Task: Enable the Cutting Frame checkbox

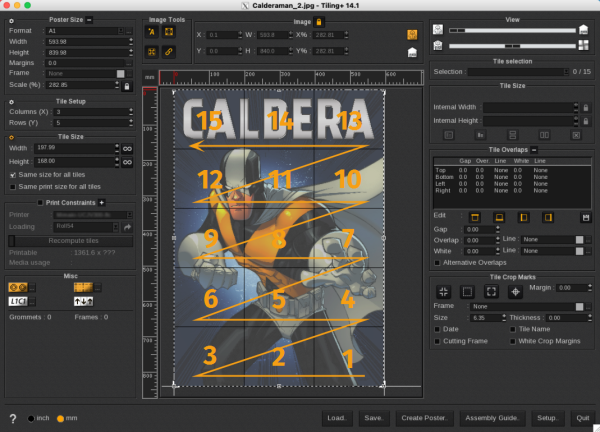Action: [x=438, y=341]
